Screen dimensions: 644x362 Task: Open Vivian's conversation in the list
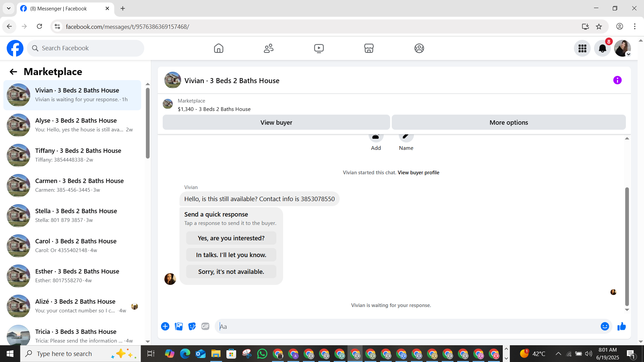72,95
